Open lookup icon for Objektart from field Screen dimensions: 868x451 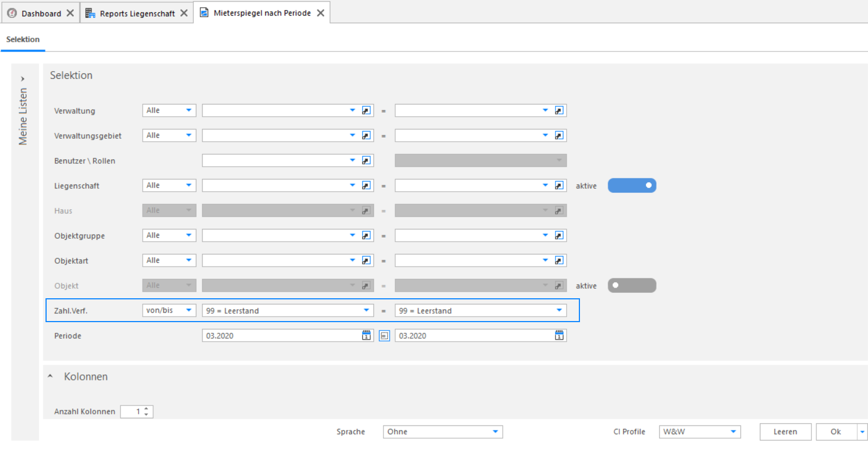(x=366, y=260)
